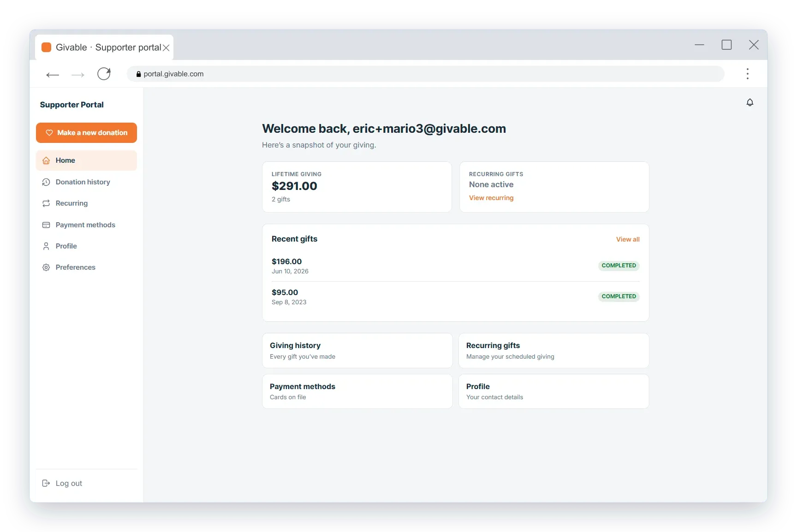Click COMPLETED badge for Sep 8, 2023 gift
Image resolution: width=797 pixels, height=532 pixels.
(x=619, y=296)
